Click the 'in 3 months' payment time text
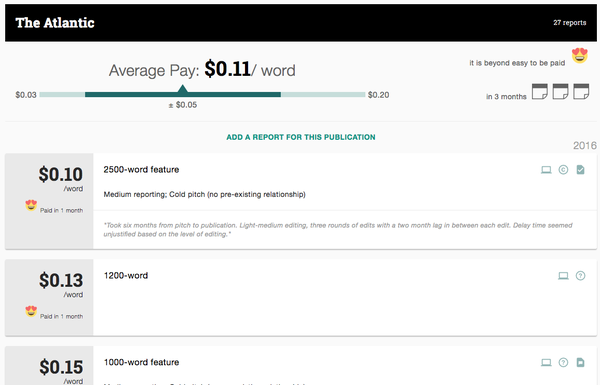600x385 pixels. click(506, 97)
